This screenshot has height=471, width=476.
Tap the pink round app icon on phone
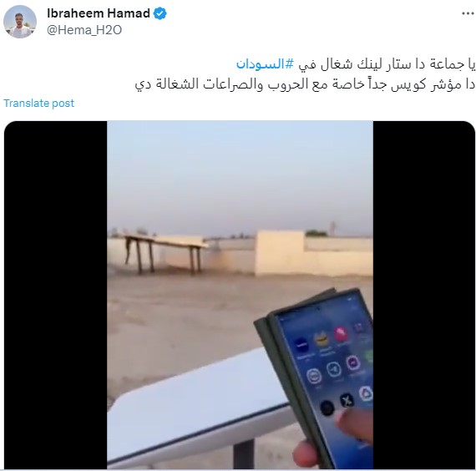pyautogui.click(x=341, y=334)
